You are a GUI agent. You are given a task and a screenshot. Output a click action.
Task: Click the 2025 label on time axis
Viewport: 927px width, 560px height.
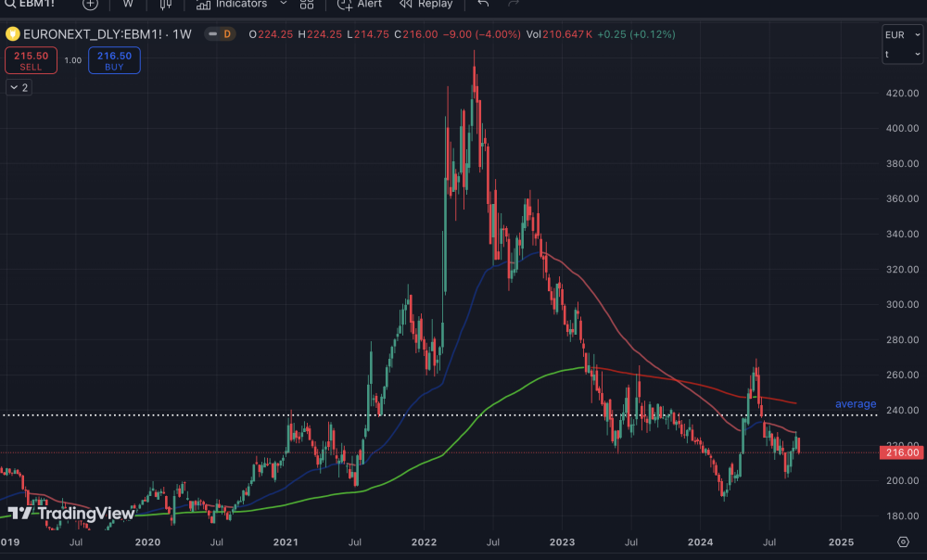pyautogui.click(x=841, y=542)
